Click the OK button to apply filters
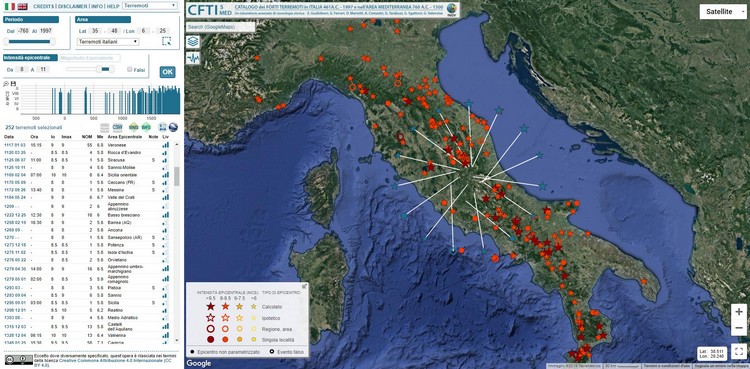Viewport: 750px width, 369px height. click(167, 72)
